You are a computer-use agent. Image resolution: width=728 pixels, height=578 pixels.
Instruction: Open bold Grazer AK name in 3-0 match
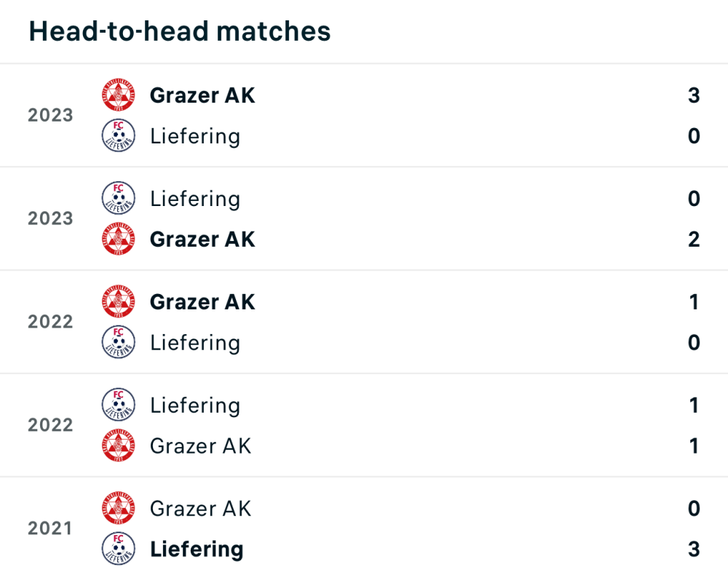pyautogui.click(x=202, y=95)
